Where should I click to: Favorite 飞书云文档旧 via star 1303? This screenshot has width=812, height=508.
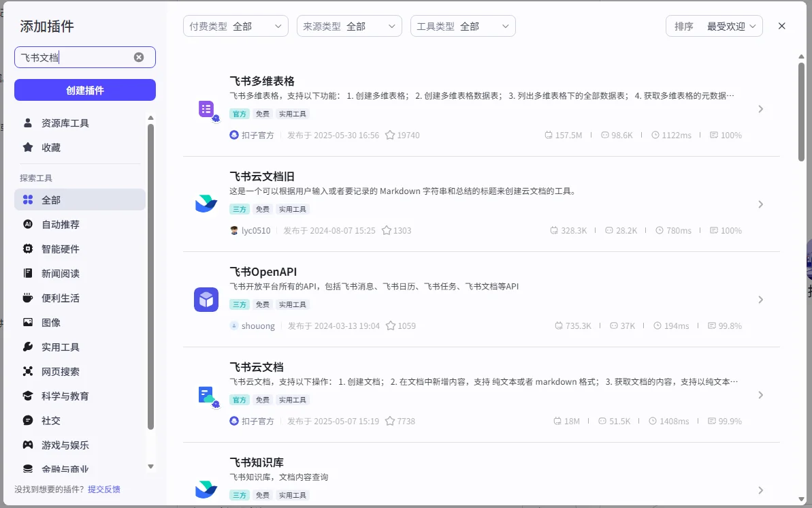pyautogui.click(x=387, y=230)
